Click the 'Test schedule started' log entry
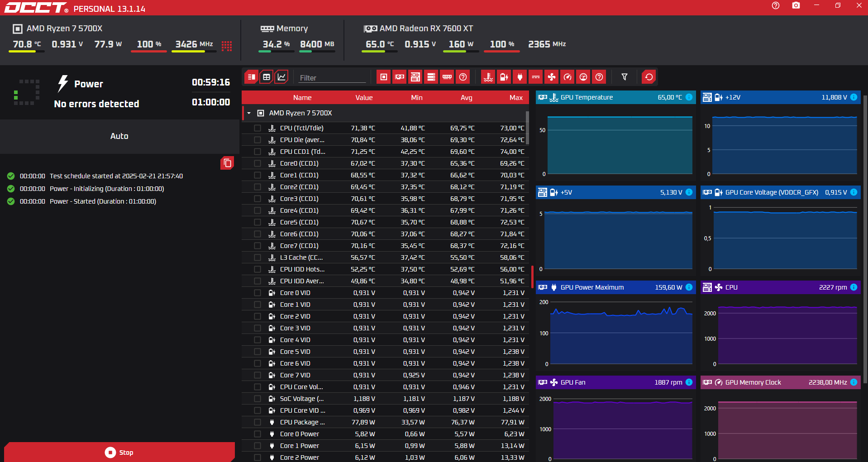The image size is (868, 462). pos(116,176)
